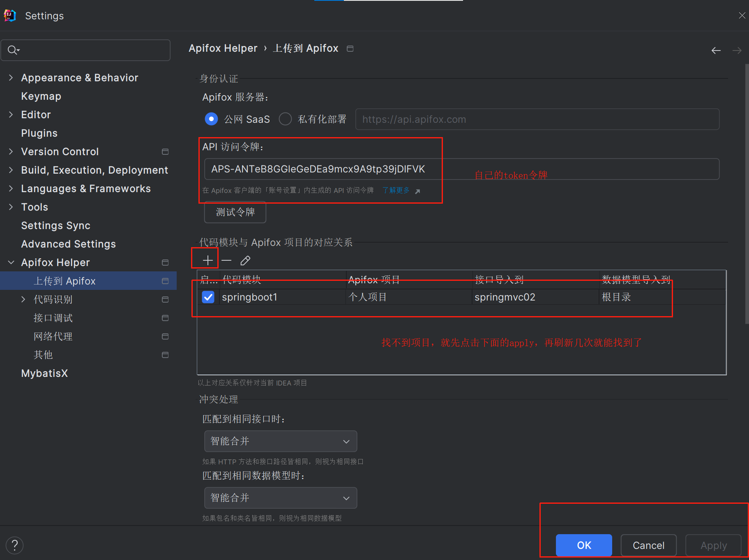Click Apifox Helper in the breadcrumb

223,48
